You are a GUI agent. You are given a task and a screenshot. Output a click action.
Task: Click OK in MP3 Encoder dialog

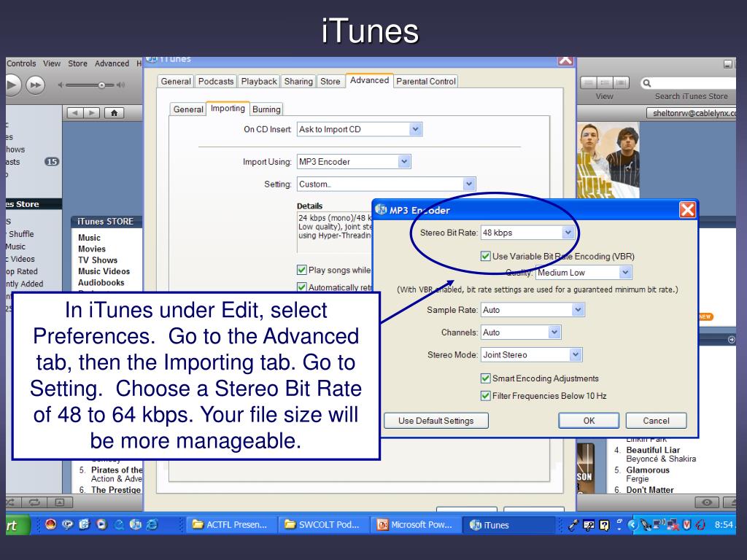tap(589, 421)
